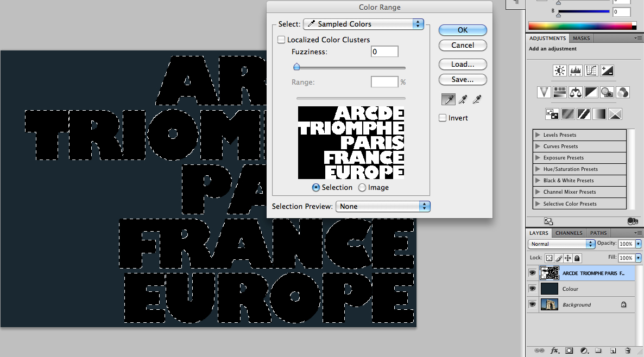Open the Selection Preview dropdown
644x357 pixels.
[383, 206]
